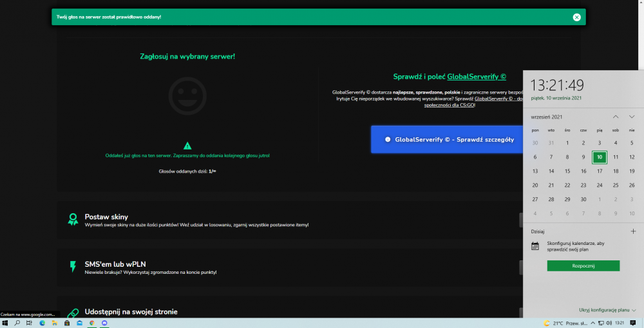Launch Microsoft Edge from taskbar

(43, 323)
